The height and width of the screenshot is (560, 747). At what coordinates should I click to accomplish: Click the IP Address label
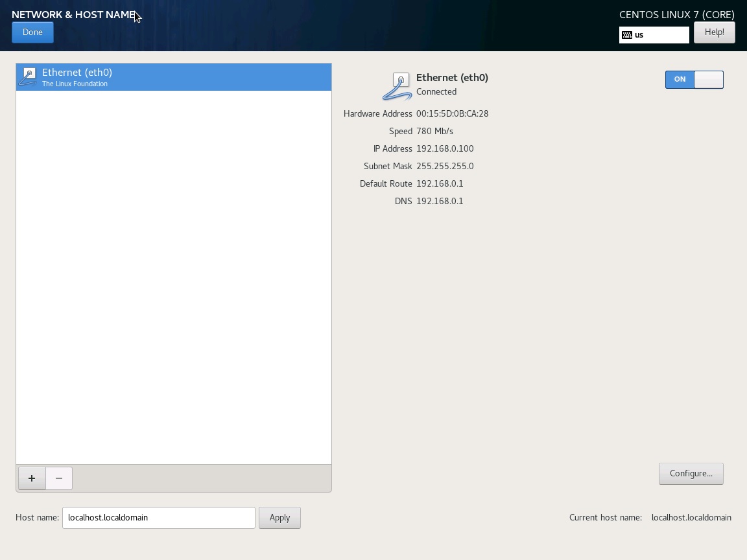tap(392, 148)
